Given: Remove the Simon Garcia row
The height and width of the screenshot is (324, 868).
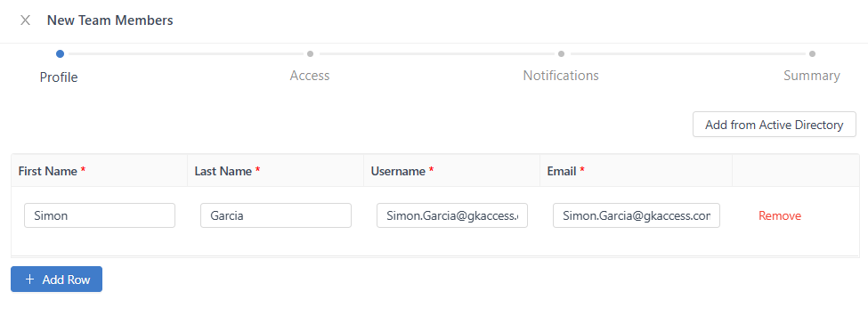Looking at the screenshot, I should click(780, 215).
